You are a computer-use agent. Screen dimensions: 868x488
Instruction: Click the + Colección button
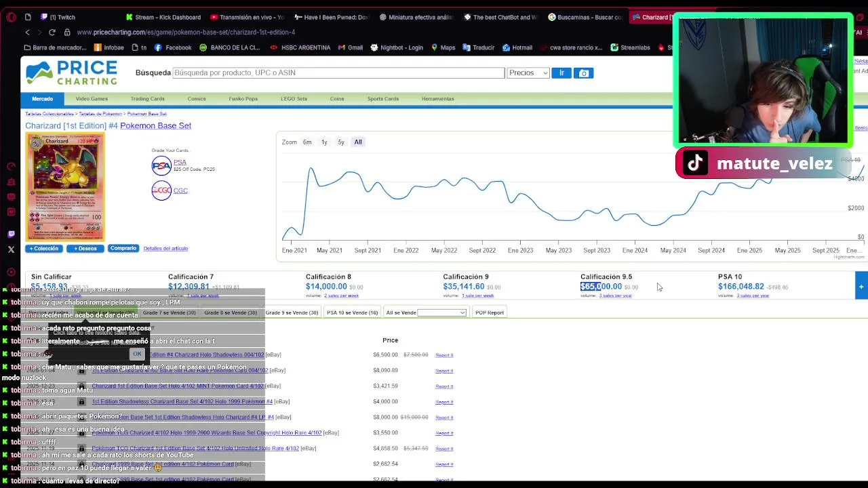[44, 249]
